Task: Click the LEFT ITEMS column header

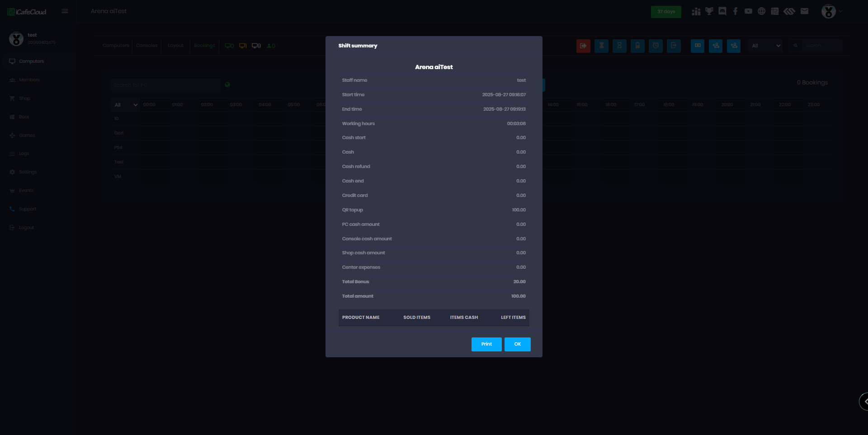Action: (513, 318)
